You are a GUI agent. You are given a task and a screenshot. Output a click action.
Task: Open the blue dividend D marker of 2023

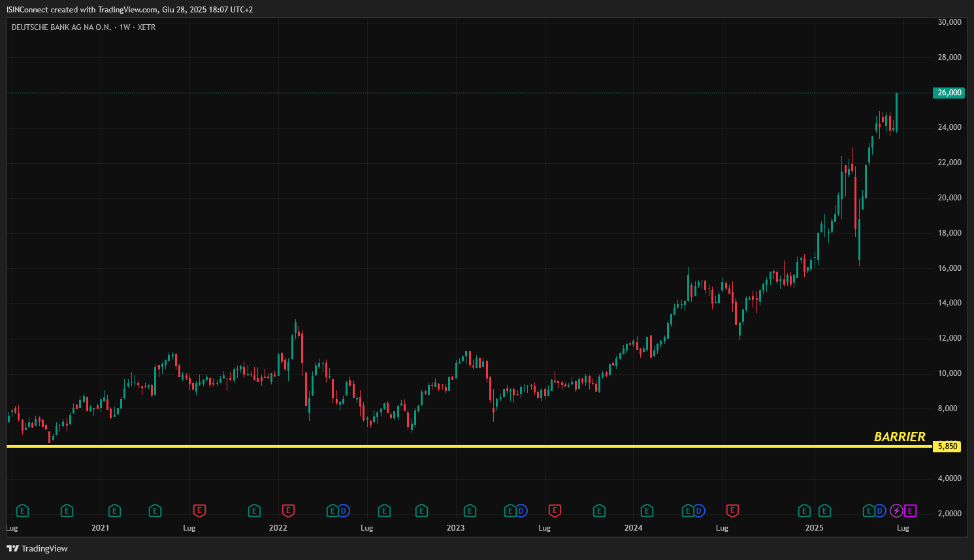(x=521, y=510)
